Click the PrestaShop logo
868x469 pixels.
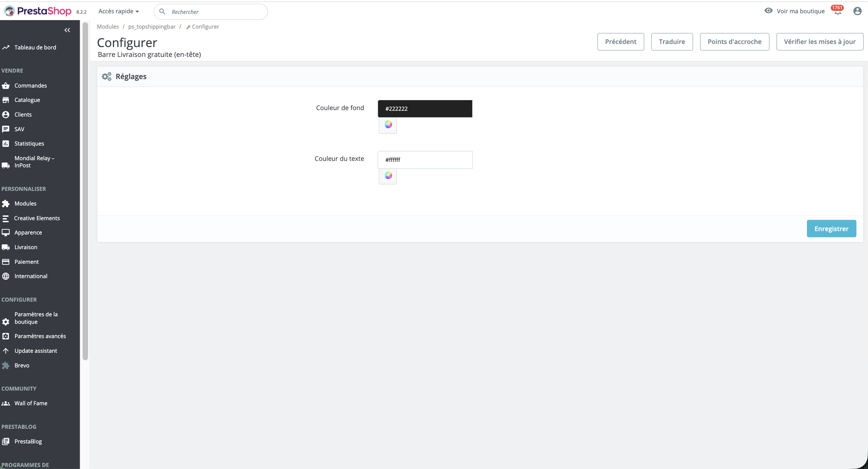(38, 11)
